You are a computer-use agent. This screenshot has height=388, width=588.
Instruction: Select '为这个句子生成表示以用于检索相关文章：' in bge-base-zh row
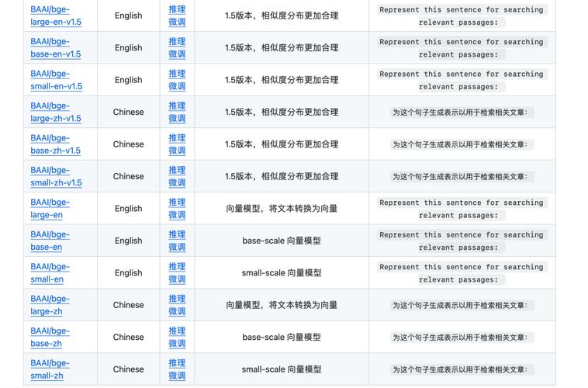pyautogui.click(x=462, y=338)
